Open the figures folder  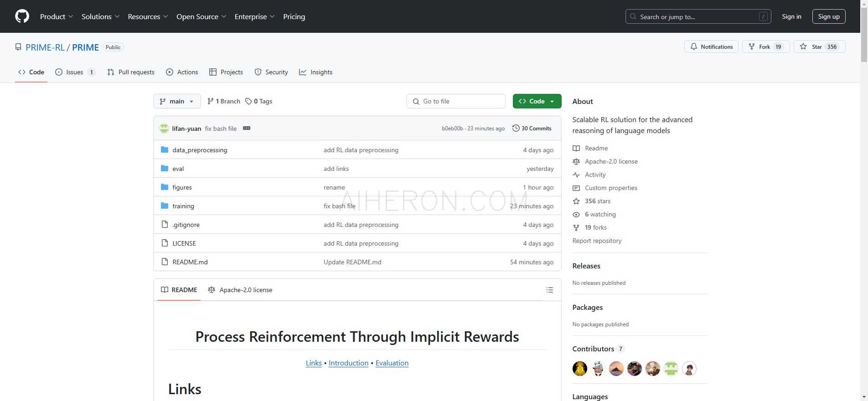182,187
